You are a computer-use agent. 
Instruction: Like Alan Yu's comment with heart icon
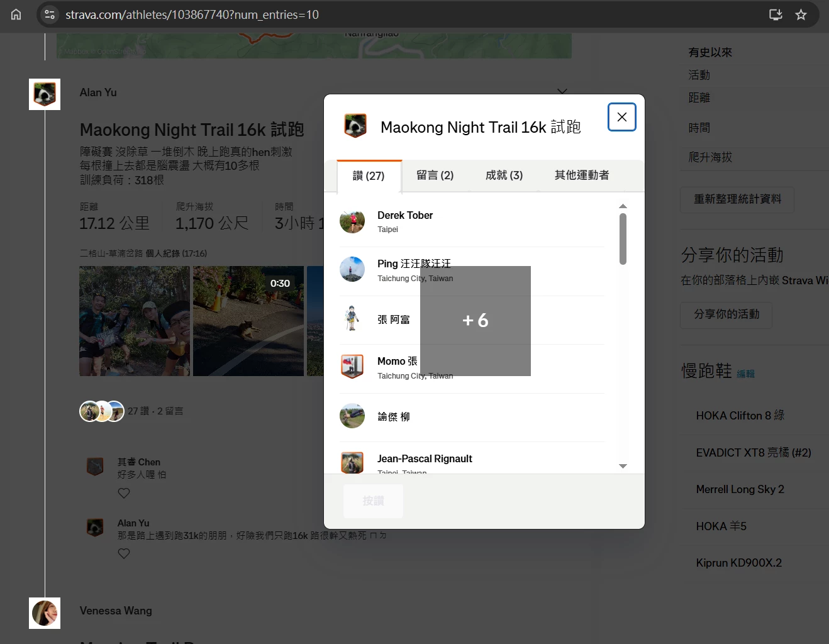point(124,553)
